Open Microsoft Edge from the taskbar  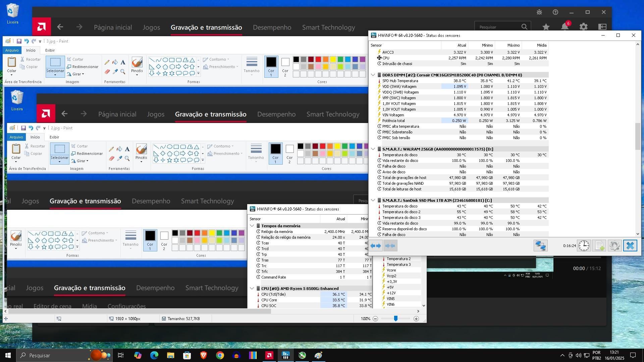point(154,355)
